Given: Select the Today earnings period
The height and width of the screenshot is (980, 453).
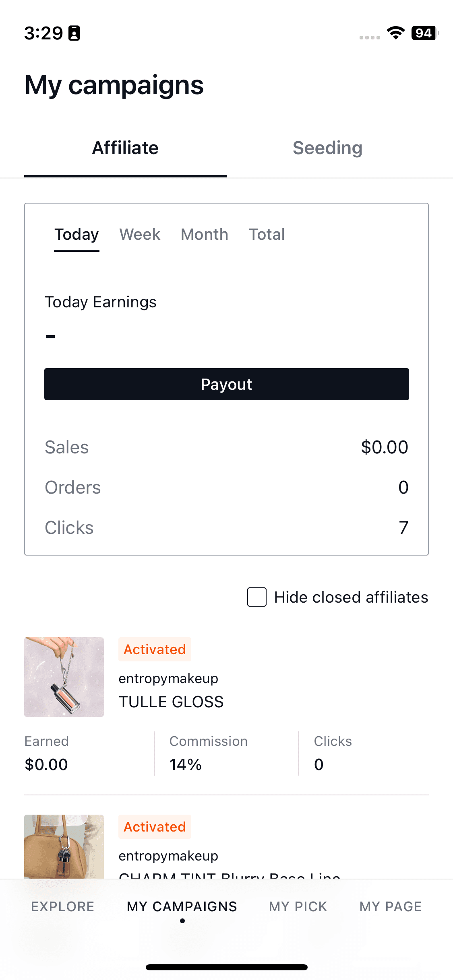Looking at the screenshot, I should click(77, 235).
